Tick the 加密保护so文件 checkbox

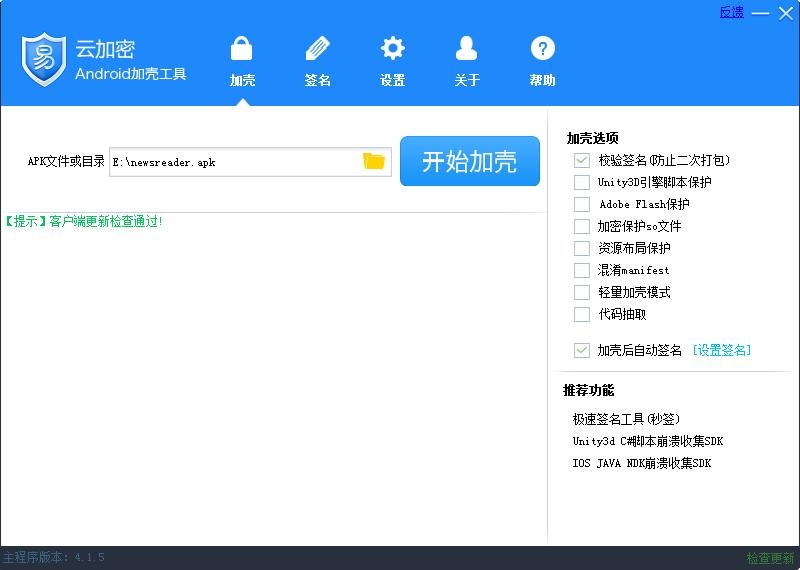click(x=582, y=226)
